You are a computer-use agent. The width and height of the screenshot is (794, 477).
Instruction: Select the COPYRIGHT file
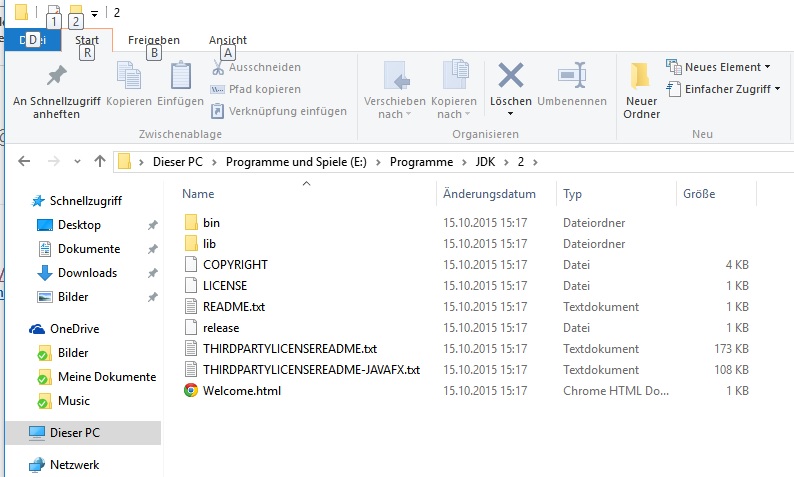(235, 265)
